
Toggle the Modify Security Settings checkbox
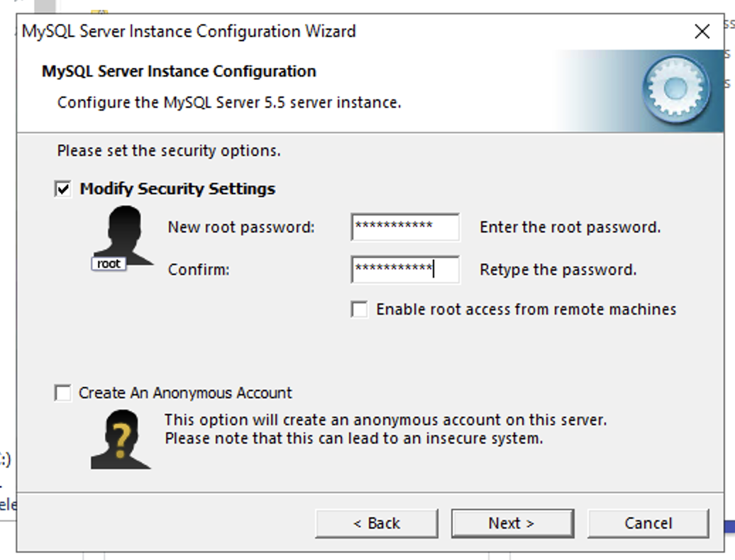pos(63,189)
